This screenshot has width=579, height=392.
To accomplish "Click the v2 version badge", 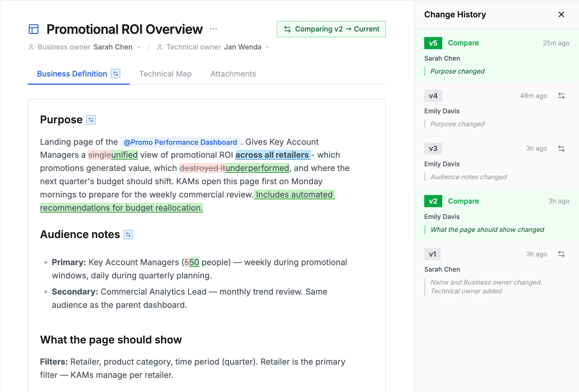I will coord(433,201).
